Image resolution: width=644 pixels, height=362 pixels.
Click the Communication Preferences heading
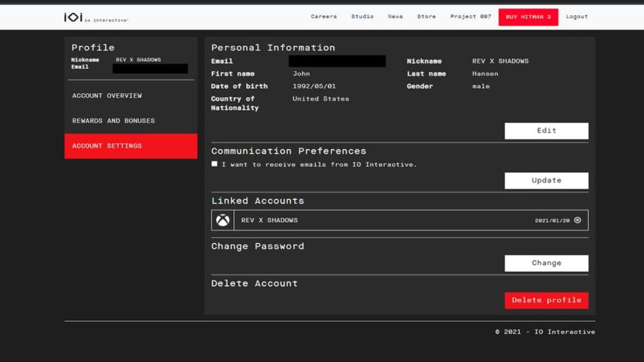coord(289,151)
